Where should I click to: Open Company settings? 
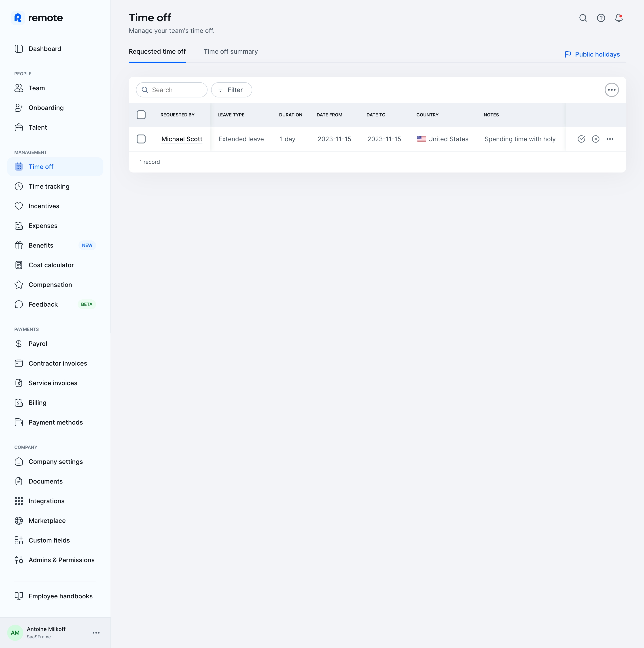55,461
